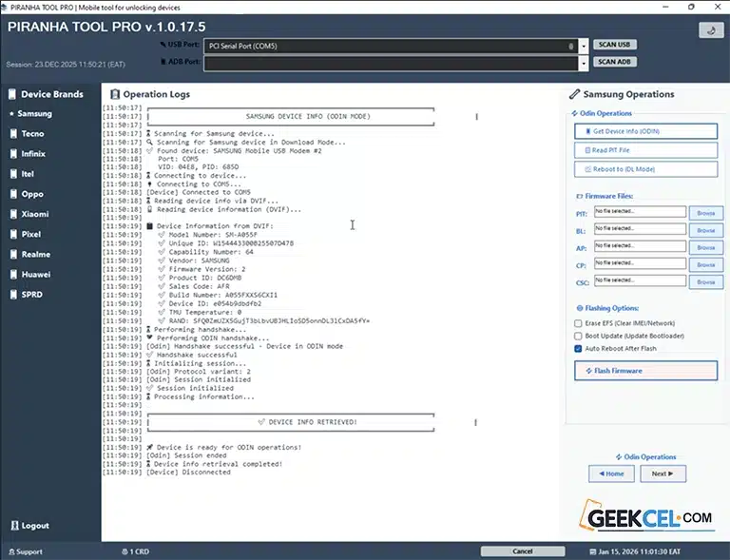Screen dimensions: 730x560
Task: Click the SCAN USB button
Action: pos(613,45)
